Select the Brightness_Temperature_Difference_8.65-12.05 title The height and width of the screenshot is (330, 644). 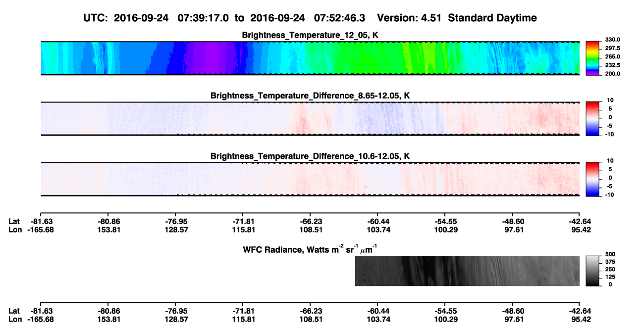(310, 95)
